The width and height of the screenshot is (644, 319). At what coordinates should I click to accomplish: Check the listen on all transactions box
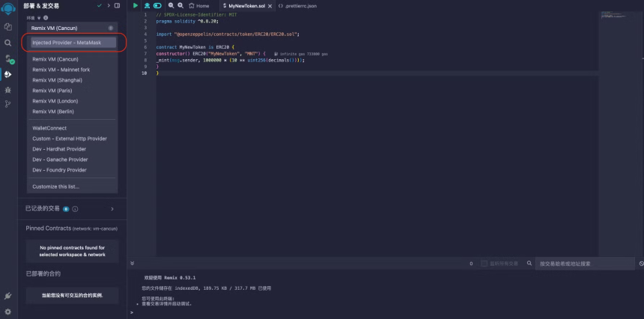(484, 264)
